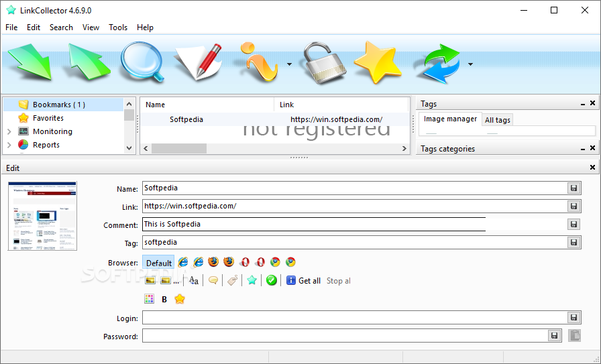Select Reports in the tree
601x364 pixels.
pyautogui.click(x=46, y=145)
